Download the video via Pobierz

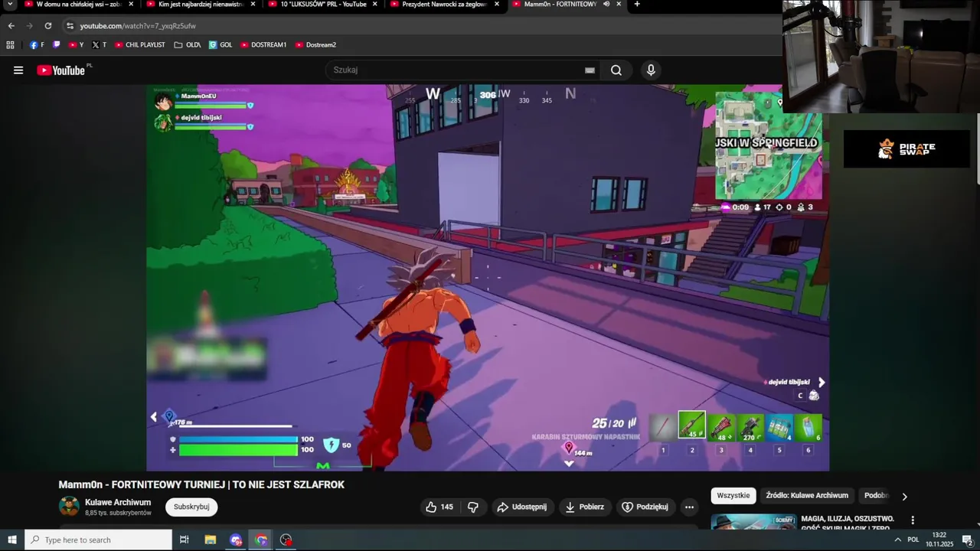coord(586,507)
